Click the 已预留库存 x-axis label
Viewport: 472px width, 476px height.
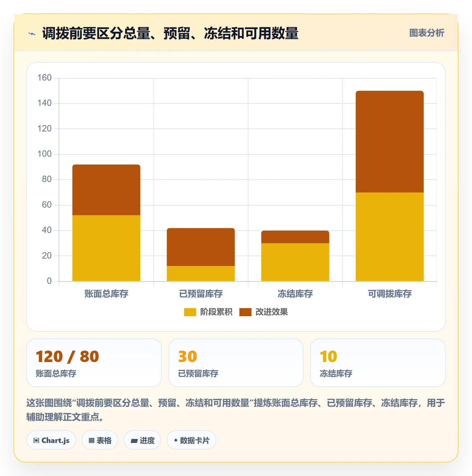[x=201, y=294]
